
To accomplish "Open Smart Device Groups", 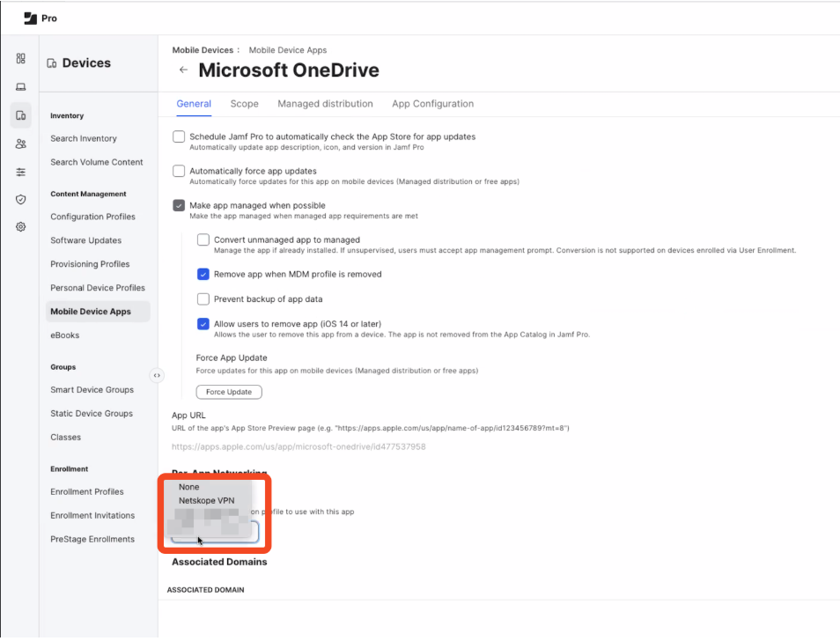I will [92, 390].
